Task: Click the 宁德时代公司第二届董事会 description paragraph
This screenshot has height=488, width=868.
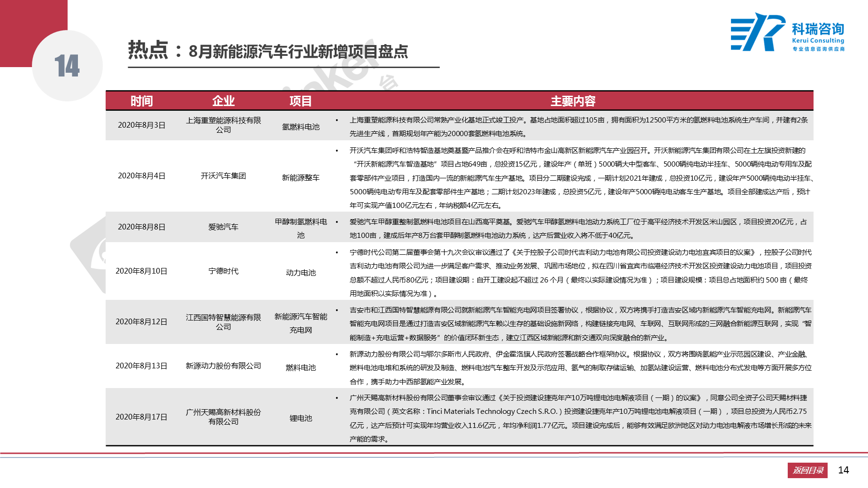Action: pyautogui.click(x=581, y=273)
